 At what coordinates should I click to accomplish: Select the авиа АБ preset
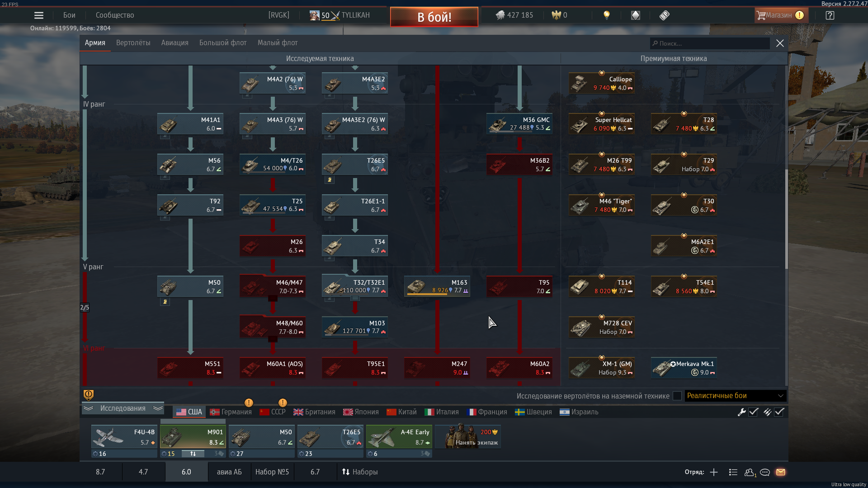(x=229, y=472)
